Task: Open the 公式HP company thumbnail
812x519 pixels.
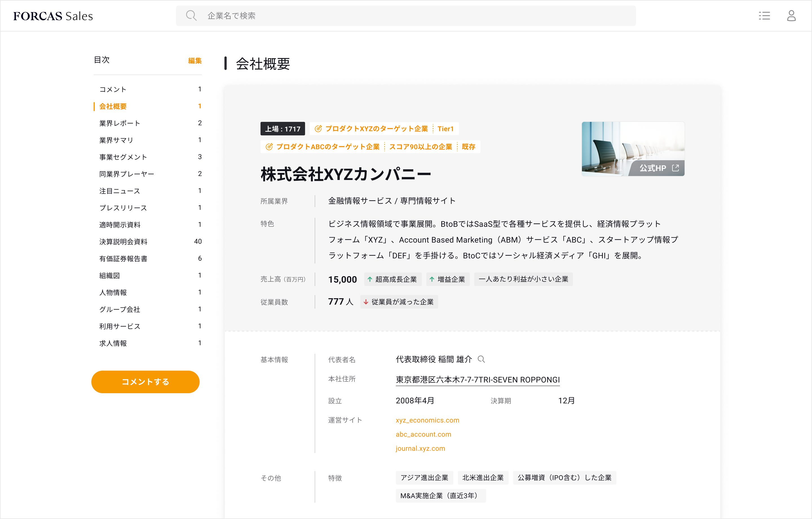Action: point(633,149)
